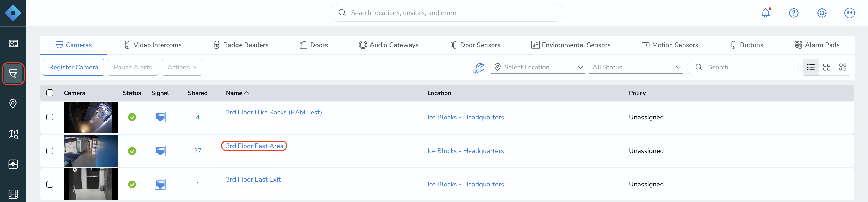
Task: Open the 3D cube icon with badge 10
Action: [x=479, y=68]
